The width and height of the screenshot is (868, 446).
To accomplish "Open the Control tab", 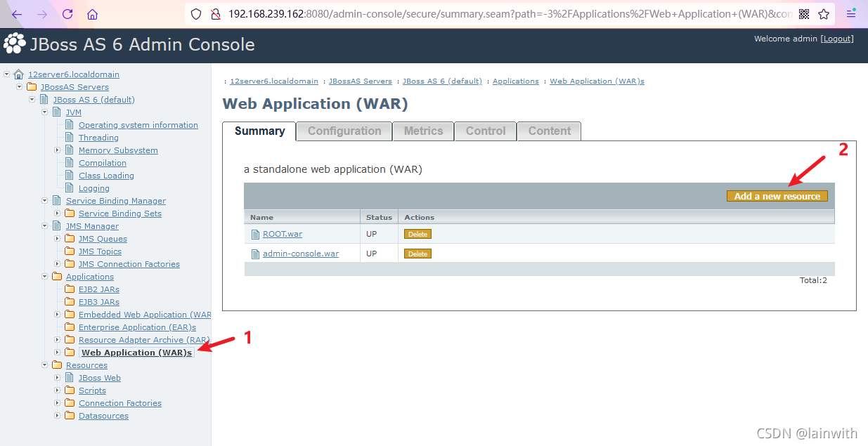I will pyautogui.click(x=486, y=131).
